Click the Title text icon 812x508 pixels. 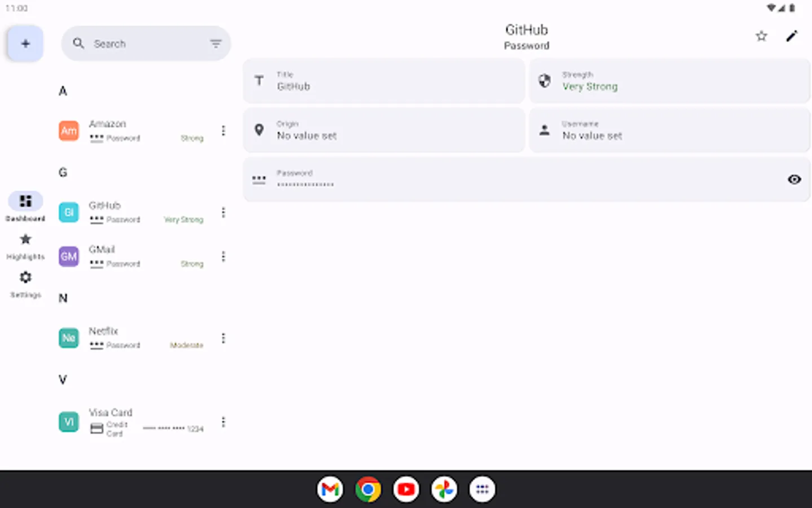pos(259,81)
